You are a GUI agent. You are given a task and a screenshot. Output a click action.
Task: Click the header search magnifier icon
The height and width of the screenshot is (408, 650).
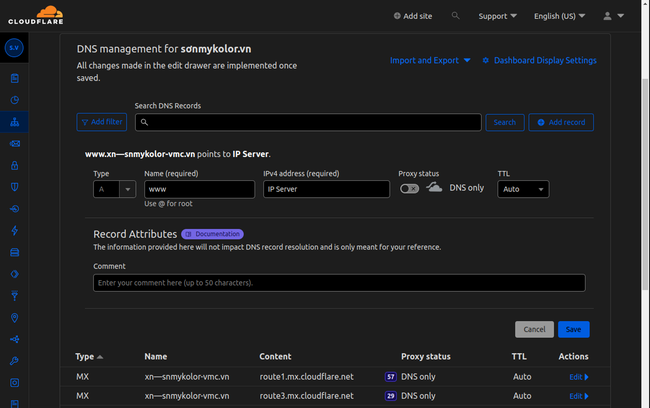click(x=455, y=16)
